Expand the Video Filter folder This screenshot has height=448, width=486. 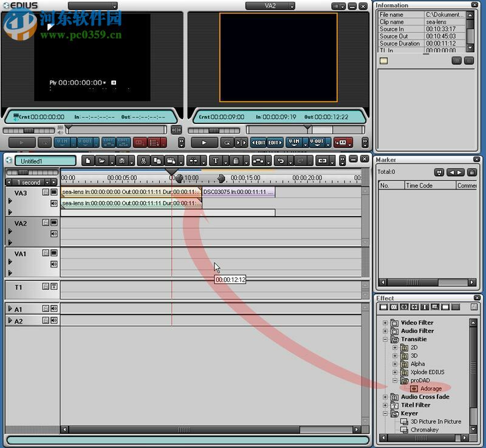tap(385, 323)
